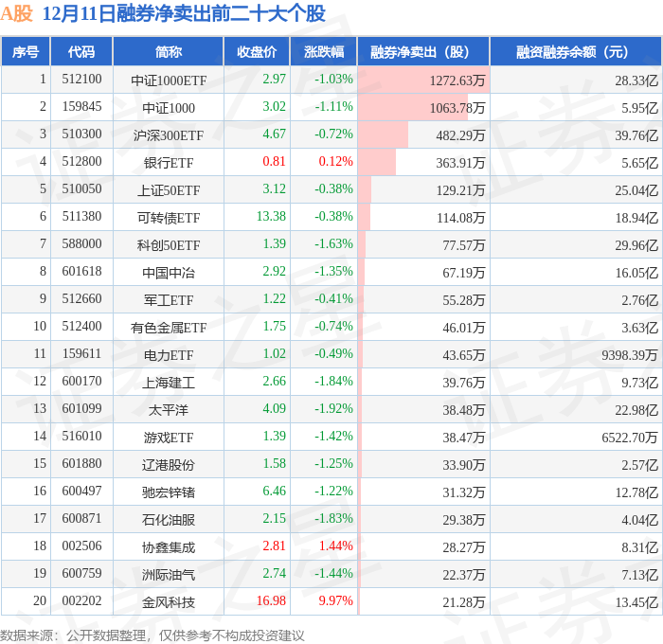
Task: Click the 融资融券余额（元） column header
Action: pyautogui.click(x=575, y=51)
